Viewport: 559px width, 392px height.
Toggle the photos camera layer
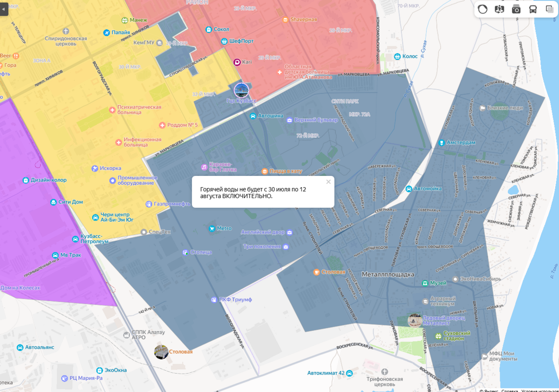pos(516,9)
